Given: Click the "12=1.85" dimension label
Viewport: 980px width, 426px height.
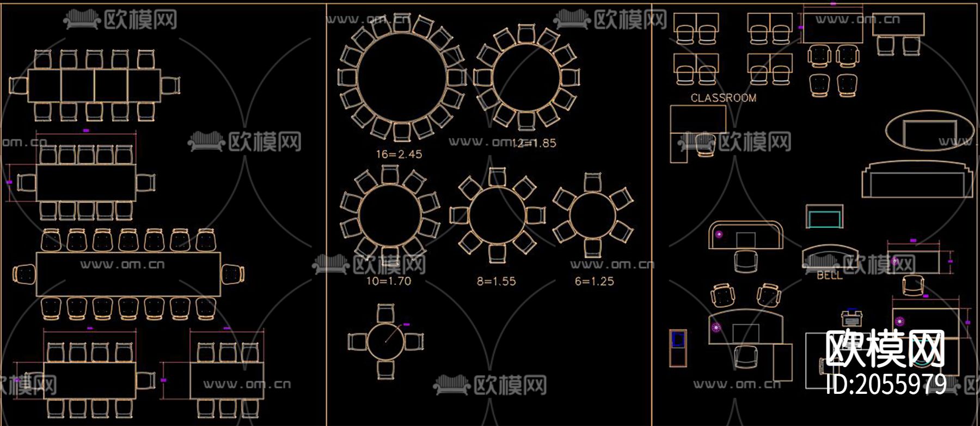Looking at the screenshot, I should coord(534,143).
